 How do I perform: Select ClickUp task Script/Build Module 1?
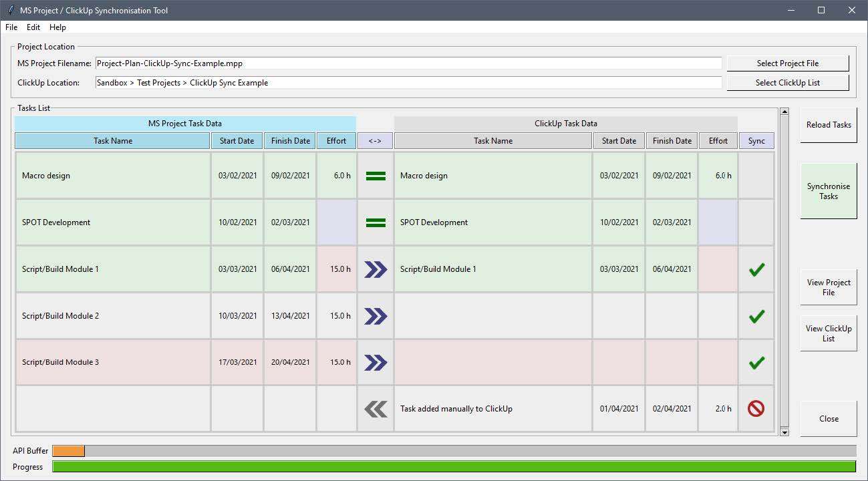[493, 269]
